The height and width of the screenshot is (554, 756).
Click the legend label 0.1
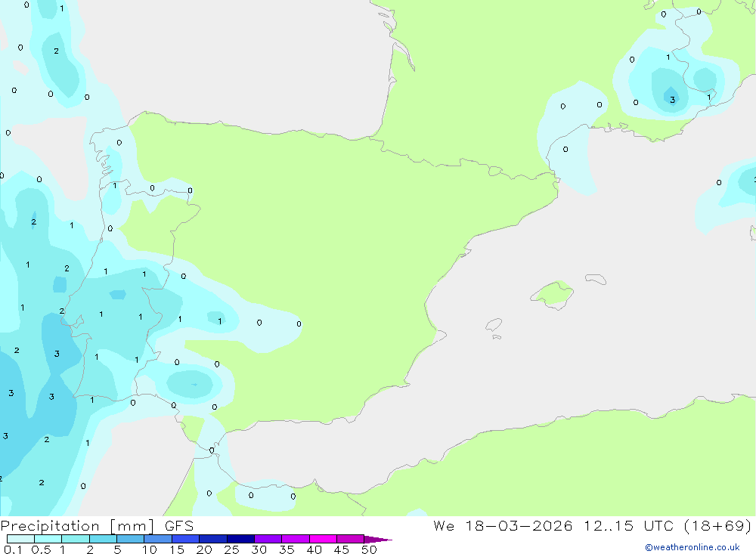tap(13, 549)
